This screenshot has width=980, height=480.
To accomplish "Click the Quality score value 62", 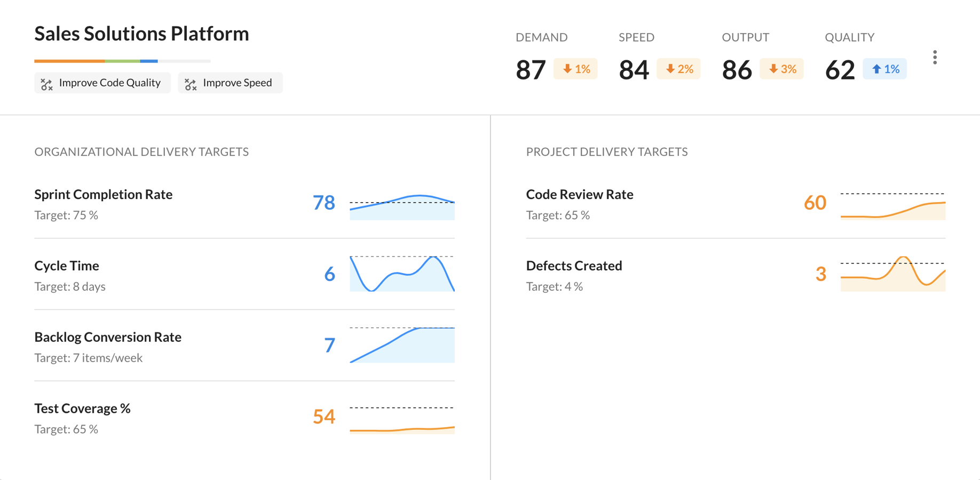I will [x=840, y=70].
